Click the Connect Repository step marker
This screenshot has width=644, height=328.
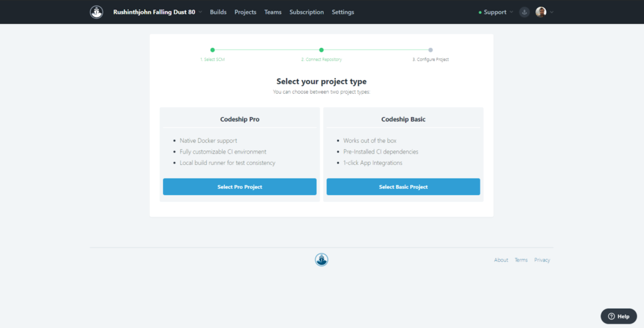pos(321,50)
